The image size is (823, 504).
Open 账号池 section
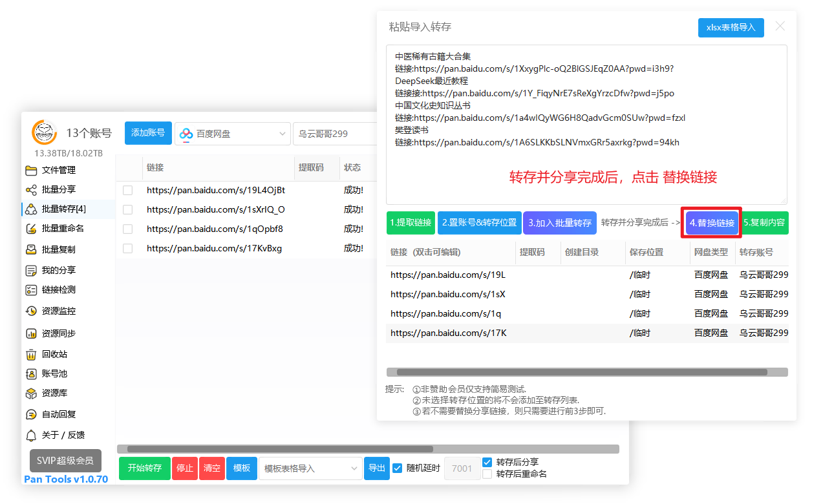click(54, 373)
